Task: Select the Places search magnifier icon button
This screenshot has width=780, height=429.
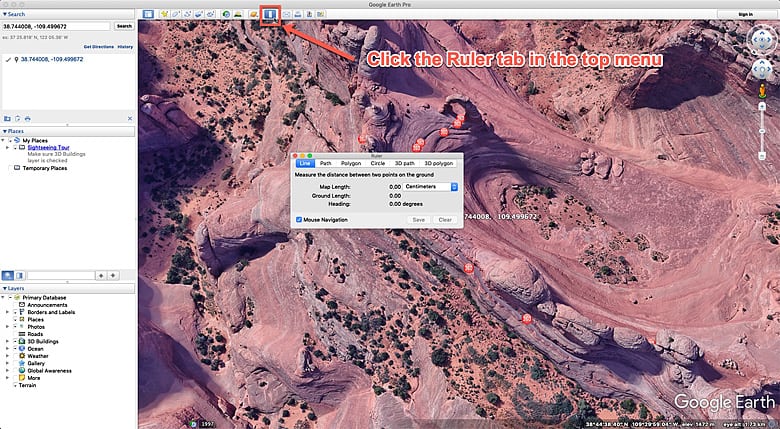Action: click(8, 275)
